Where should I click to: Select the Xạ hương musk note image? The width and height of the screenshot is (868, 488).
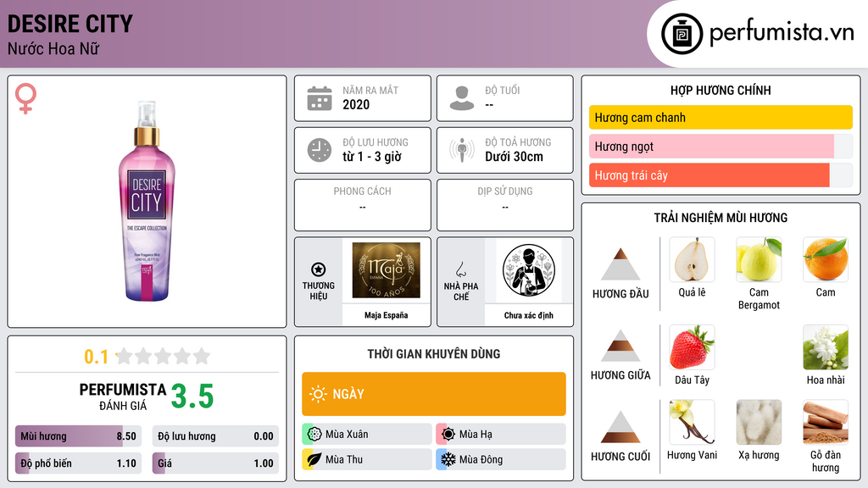click(x=759, y=422)
